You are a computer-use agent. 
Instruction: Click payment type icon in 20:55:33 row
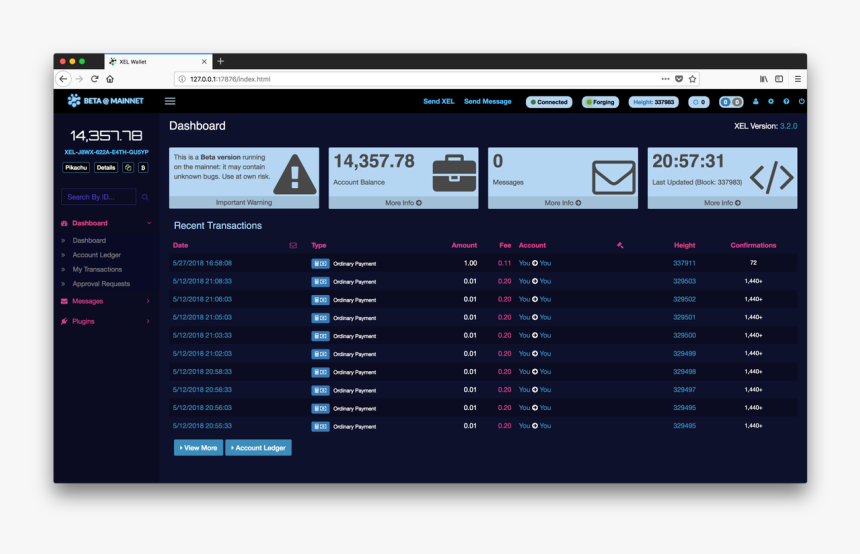click(320, 426)
